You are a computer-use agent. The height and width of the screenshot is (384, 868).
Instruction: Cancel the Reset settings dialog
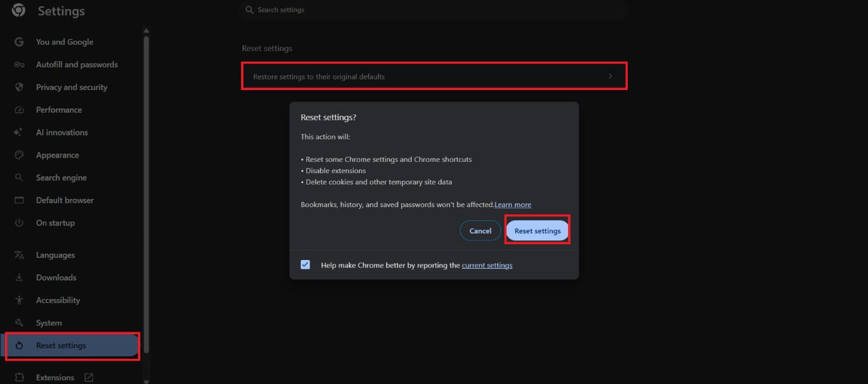click(x=481, y=231)
